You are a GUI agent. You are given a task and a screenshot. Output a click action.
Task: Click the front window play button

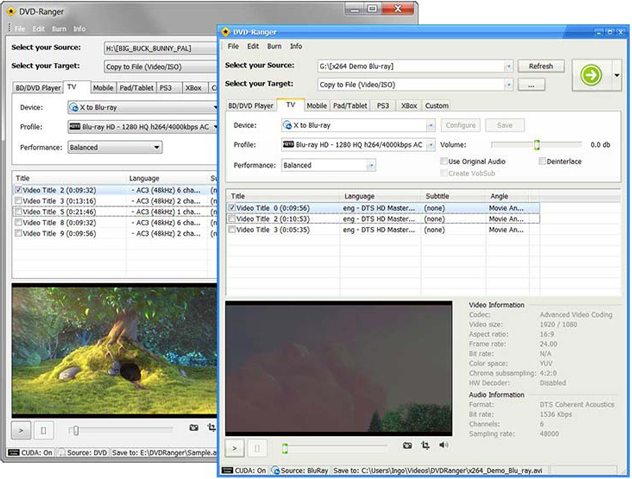(235, 448)
